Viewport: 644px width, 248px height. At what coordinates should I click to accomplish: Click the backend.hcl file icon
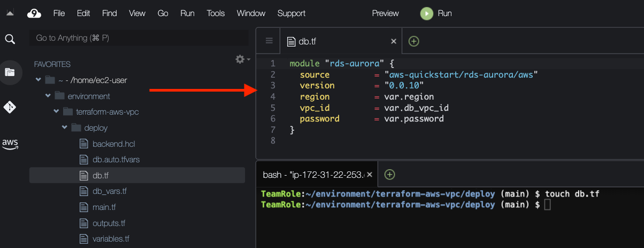click(x=83, y=144)
